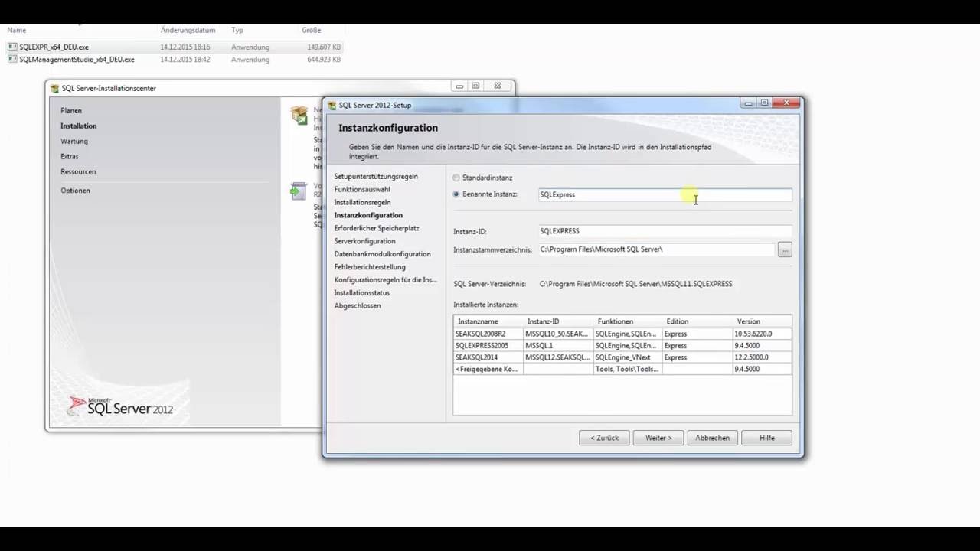Click the Abbrechen button
The image size is (980, 551).
point(712,438)
